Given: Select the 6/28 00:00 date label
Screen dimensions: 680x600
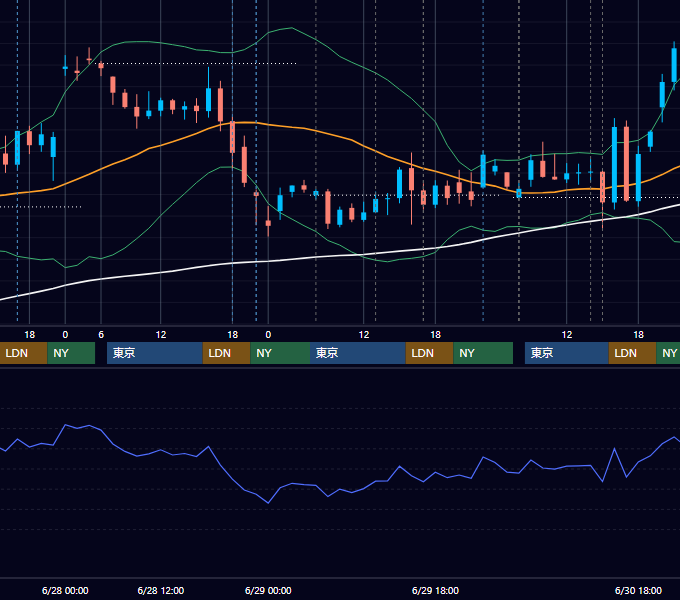Looking at the screenshot, I should pyautogui.click(x=65, y=590).
